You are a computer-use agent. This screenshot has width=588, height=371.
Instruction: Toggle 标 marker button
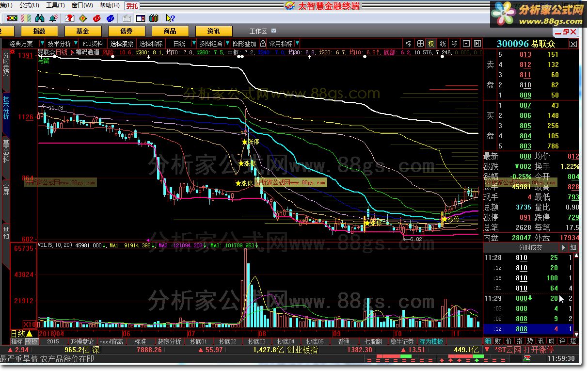[x=409, y=44]
